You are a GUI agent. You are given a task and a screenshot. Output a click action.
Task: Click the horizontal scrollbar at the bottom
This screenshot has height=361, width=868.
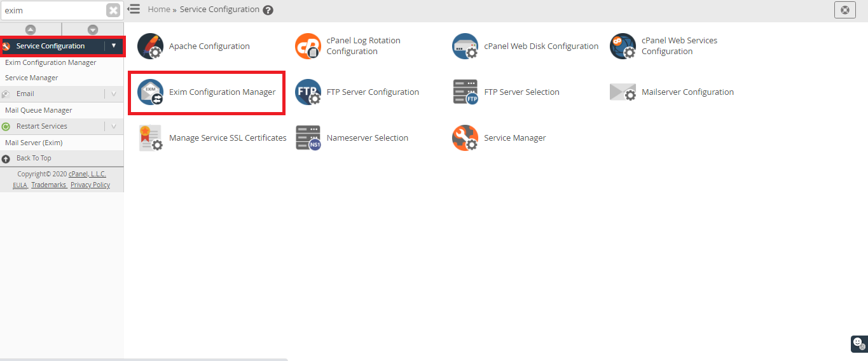pyautogui.click(x=144, y=359)
